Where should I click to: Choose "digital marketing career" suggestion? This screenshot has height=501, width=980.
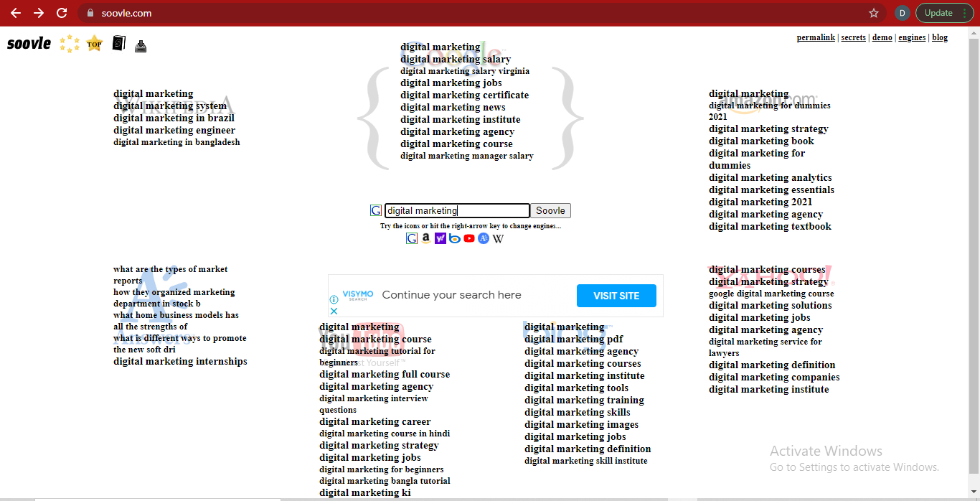pyautogui.click(x=375, y=421)
